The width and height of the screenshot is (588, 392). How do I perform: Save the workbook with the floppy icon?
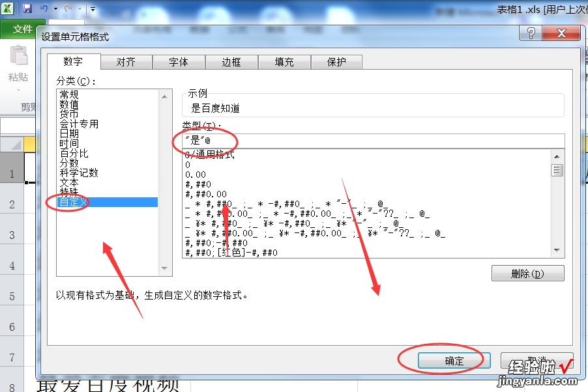click(x=27, y=8)
